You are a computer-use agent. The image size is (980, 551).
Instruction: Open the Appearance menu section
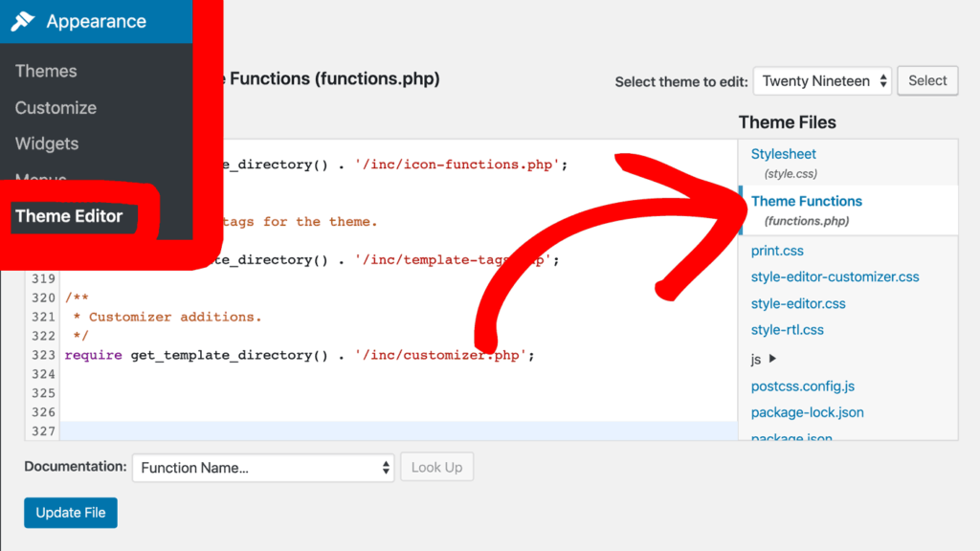96,21
